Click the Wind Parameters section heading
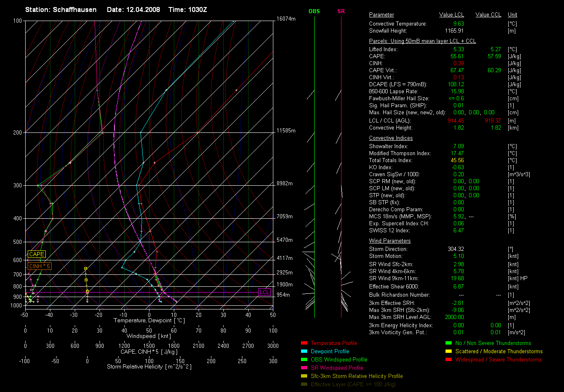Image resolution: width=564 pixels, height=392 pixels. [x=390, y=241]
